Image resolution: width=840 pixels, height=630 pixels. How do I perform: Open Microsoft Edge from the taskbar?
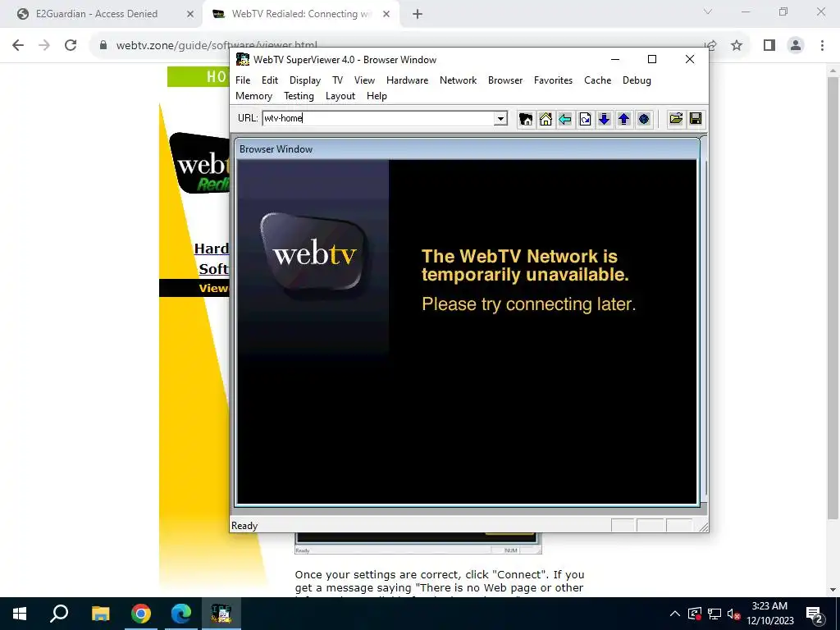(181, 614)
